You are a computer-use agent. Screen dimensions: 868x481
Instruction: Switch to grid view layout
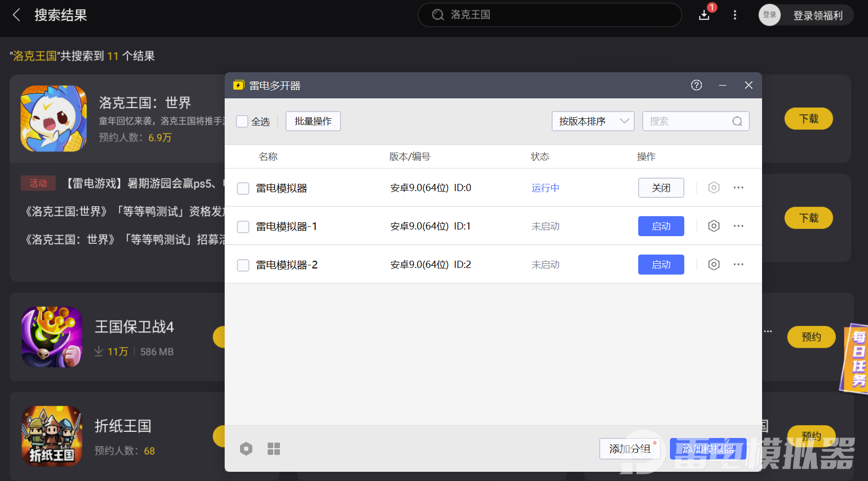coord(274,449)
